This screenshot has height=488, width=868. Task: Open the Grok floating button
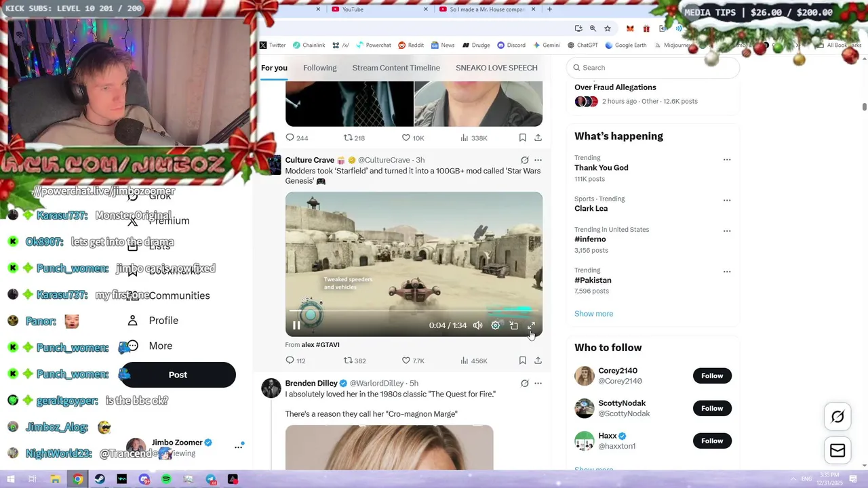(837, 417)
